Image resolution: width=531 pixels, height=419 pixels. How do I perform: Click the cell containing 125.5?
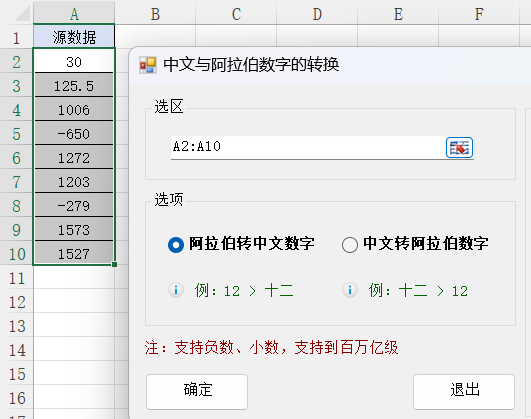coord(74,85)
